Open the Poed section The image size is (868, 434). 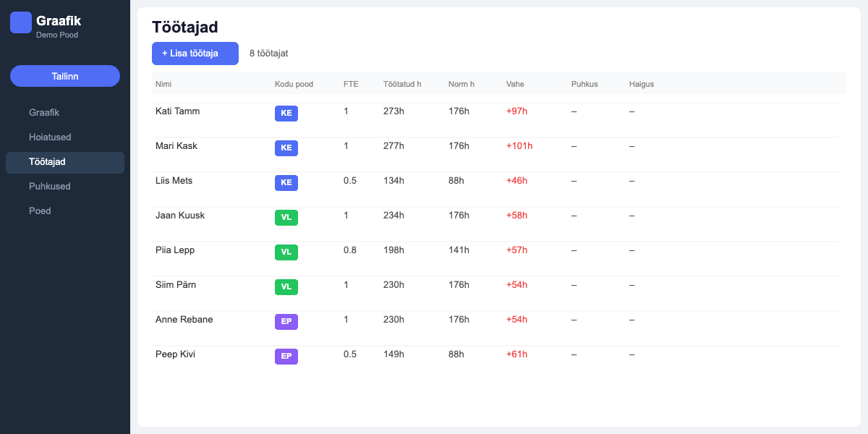point(40,210)
